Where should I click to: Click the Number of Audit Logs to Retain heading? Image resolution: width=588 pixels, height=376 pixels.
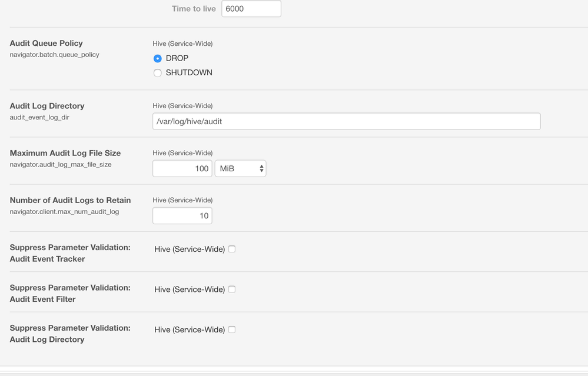71,200
